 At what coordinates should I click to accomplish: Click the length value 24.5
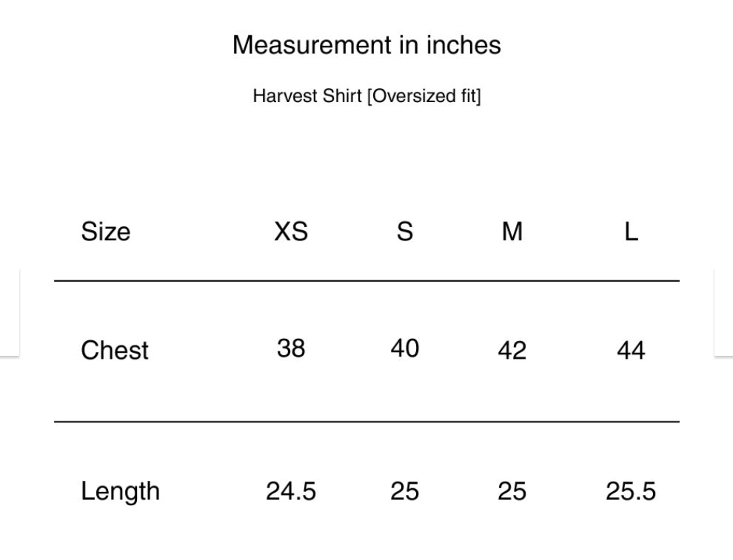[x=291, y=491]
